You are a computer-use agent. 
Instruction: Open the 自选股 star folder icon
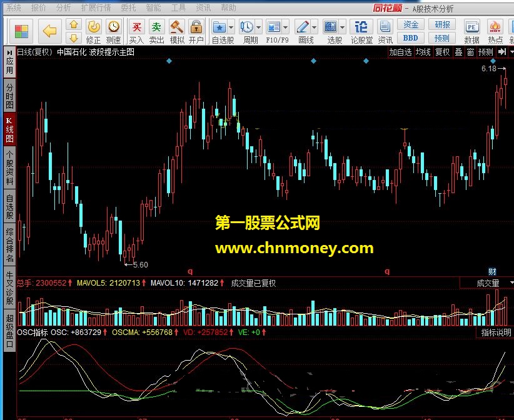(219, 27)
